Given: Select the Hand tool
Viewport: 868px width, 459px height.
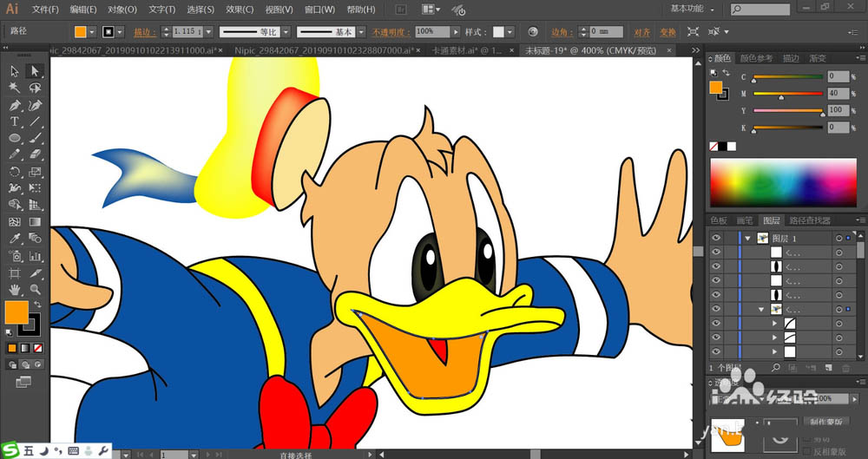Looking at the screenshot, I should pyautogui.click(x=15, y=289).
